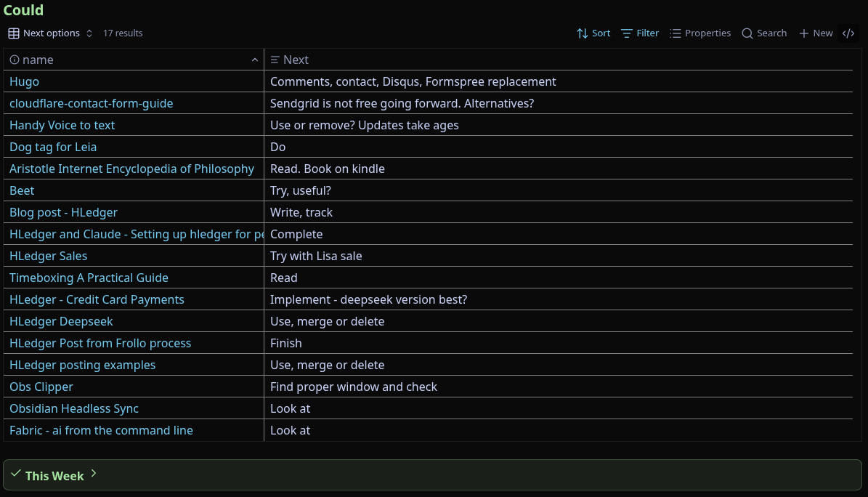Open the HLedger Sales note

(48, 256)
